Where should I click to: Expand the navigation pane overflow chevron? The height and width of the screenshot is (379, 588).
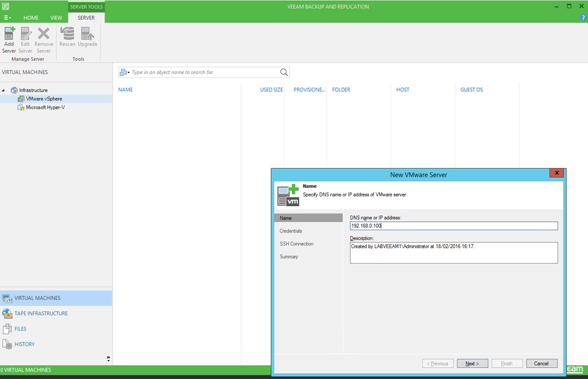109,358
